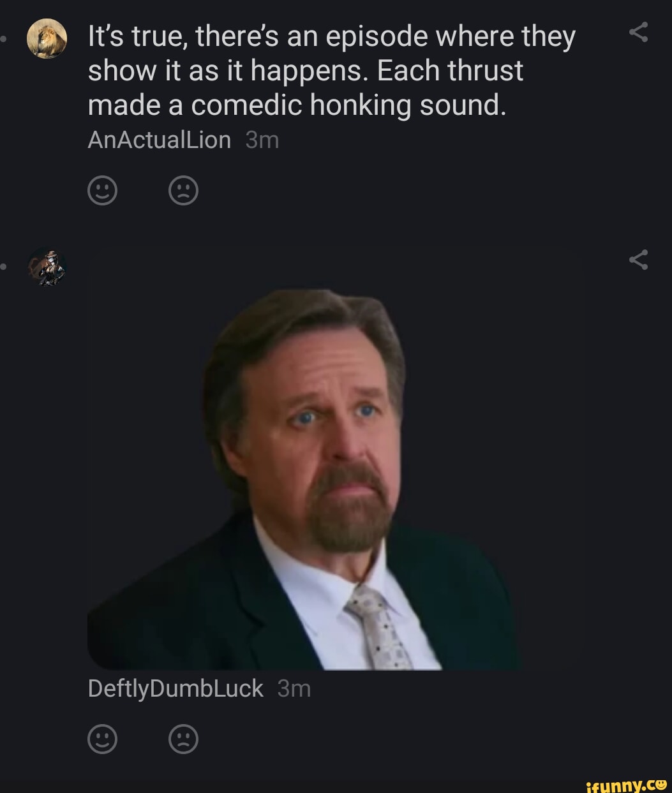Toggle the frown reaction on the bottom comment
This screenshot has width=672, height=793.
point(183,739)
